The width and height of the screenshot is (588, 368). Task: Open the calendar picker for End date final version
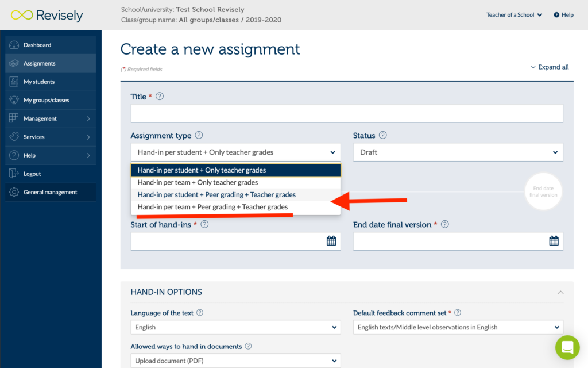tap(554, 241)
